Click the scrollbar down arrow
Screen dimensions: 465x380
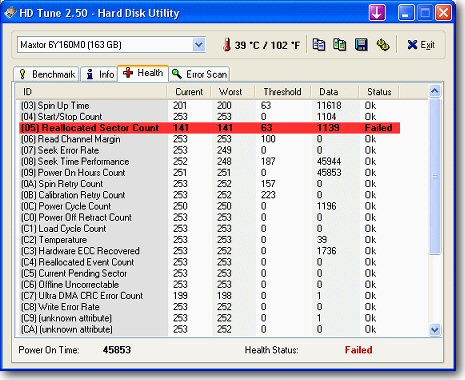tap(435, 330)
